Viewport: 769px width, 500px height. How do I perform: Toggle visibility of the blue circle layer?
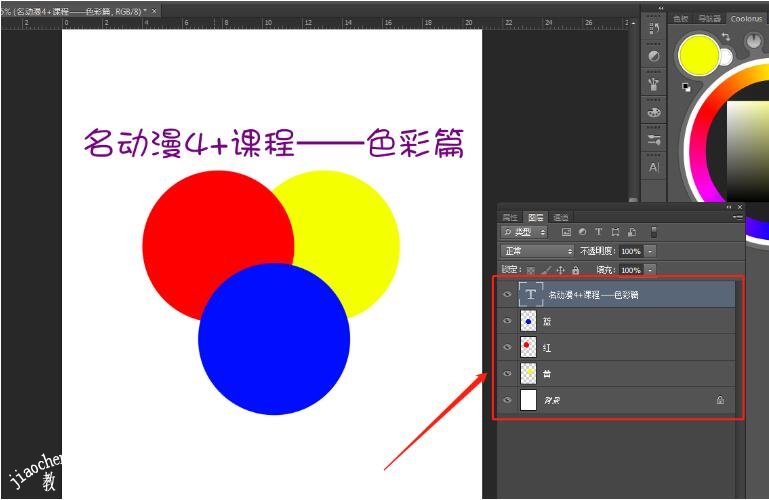point(507,322)
